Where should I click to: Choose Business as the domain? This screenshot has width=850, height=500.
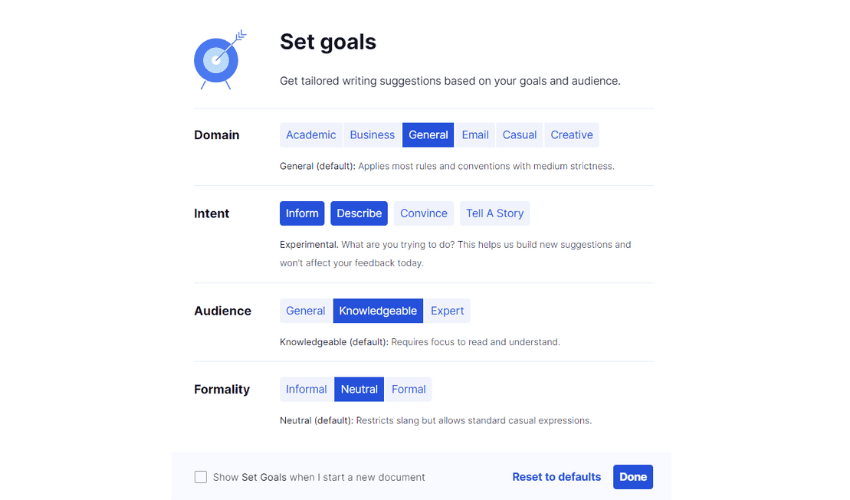point(372,135)
